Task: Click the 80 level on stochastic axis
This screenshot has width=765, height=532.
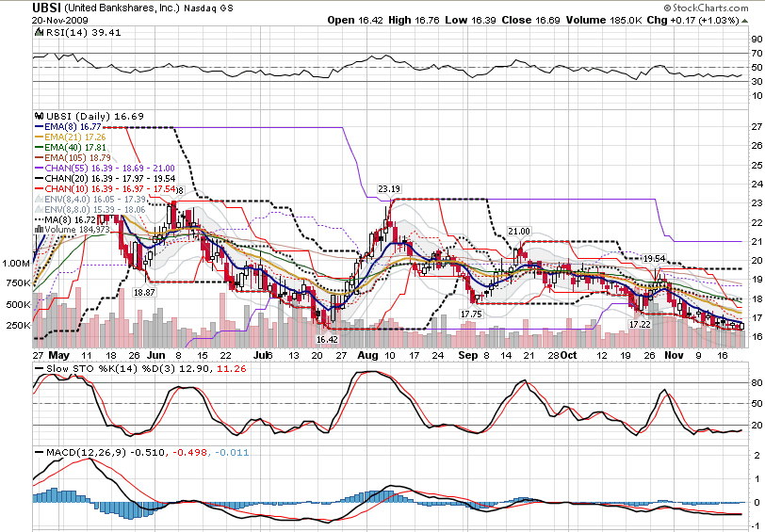Action: point(757,383)
